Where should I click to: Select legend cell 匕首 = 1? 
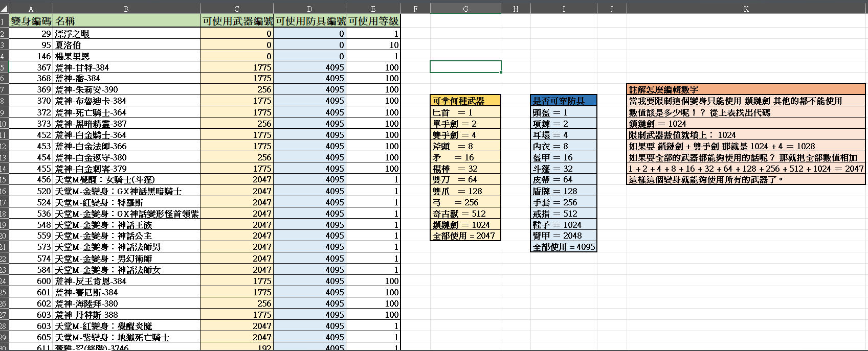coord(465,112)
